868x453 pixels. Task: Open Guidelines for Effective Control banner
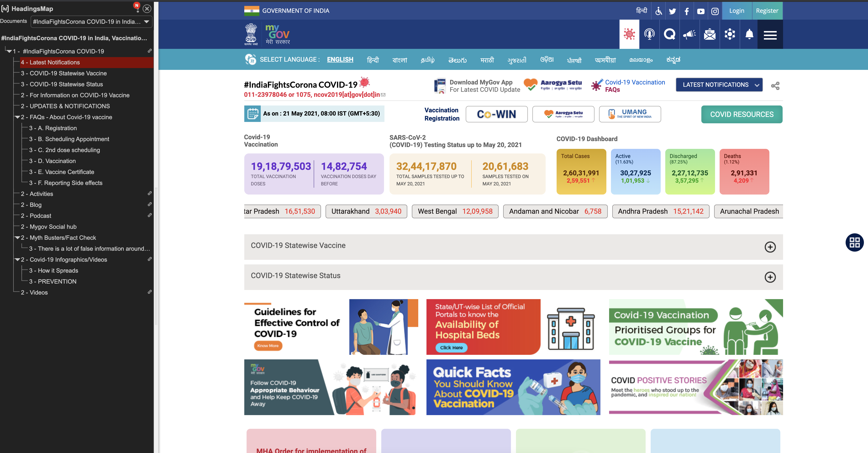tap(331, 327)
